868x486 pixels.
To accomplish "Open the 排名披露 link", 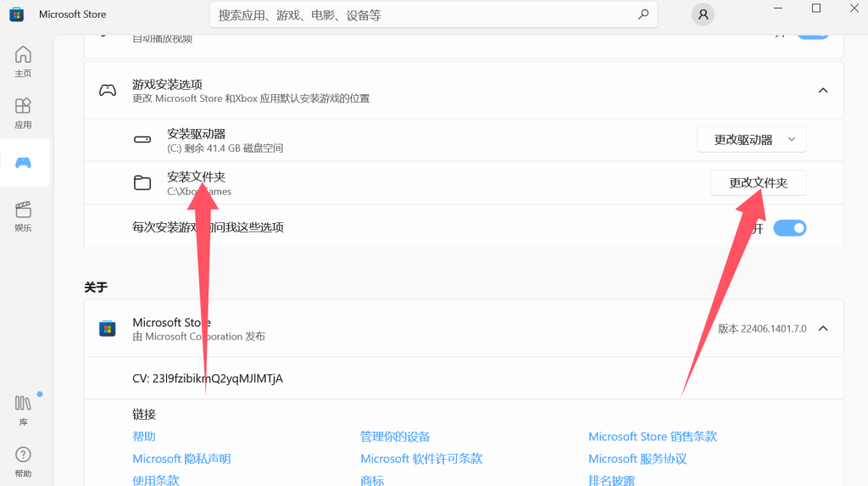I will tap(612, 480).
